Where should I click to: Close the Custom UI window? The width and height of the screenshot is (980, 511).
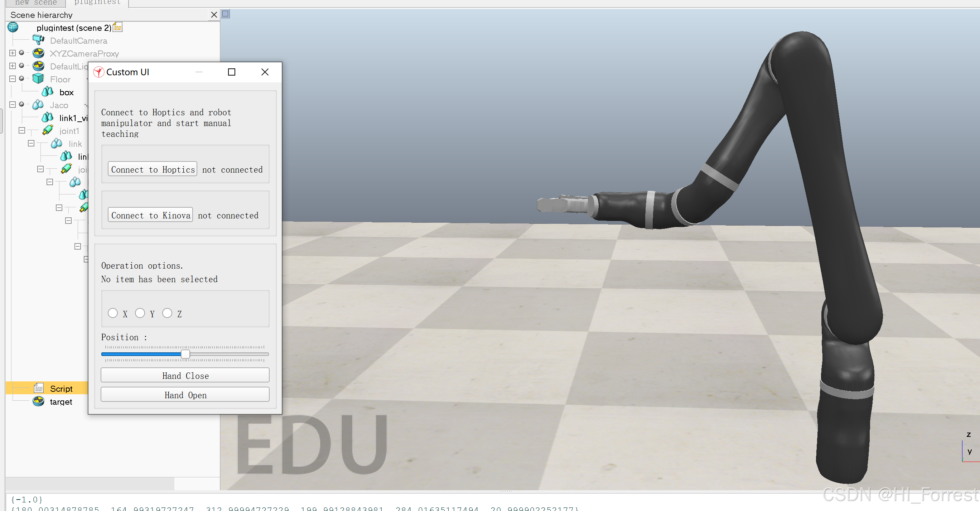[265, 72]
